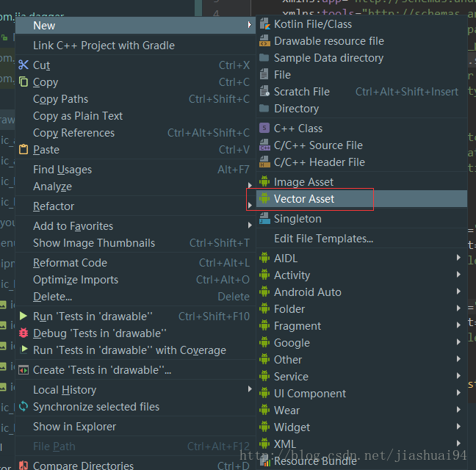The width and height of the screenshot is (476, 470).
Task: Select the Vector Asset label
Action: [x=304, y=199]
